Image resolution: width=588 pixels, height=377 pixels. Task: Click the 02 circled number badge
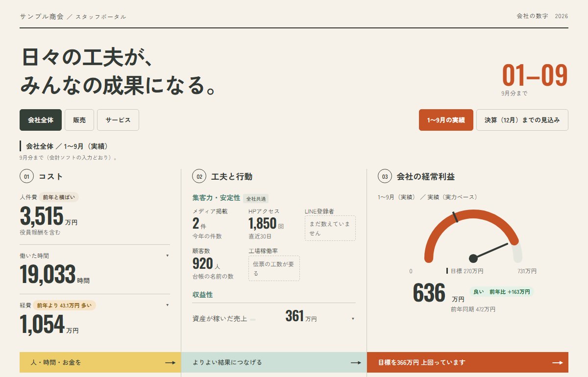coord(199,176)
